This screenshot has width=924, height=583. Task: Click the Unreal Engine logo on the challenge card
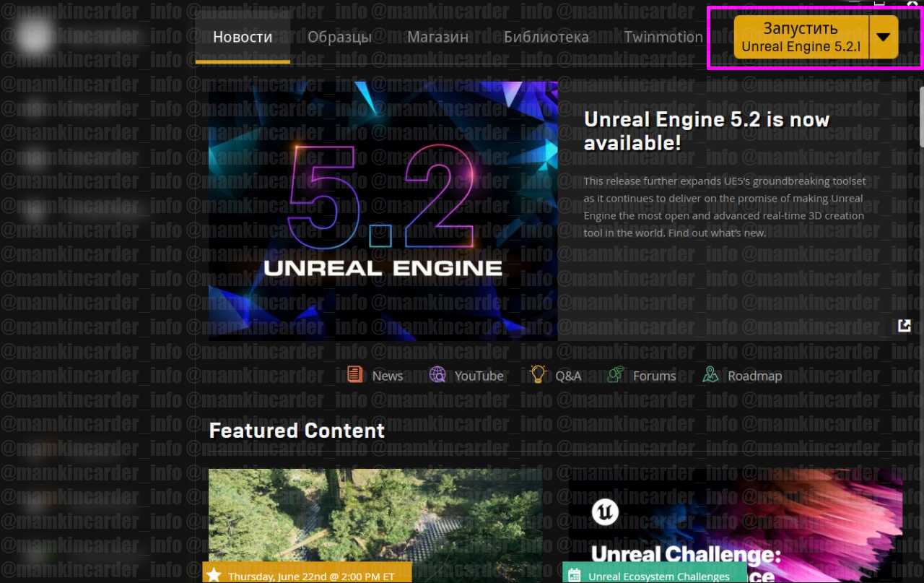coord(605,513)
